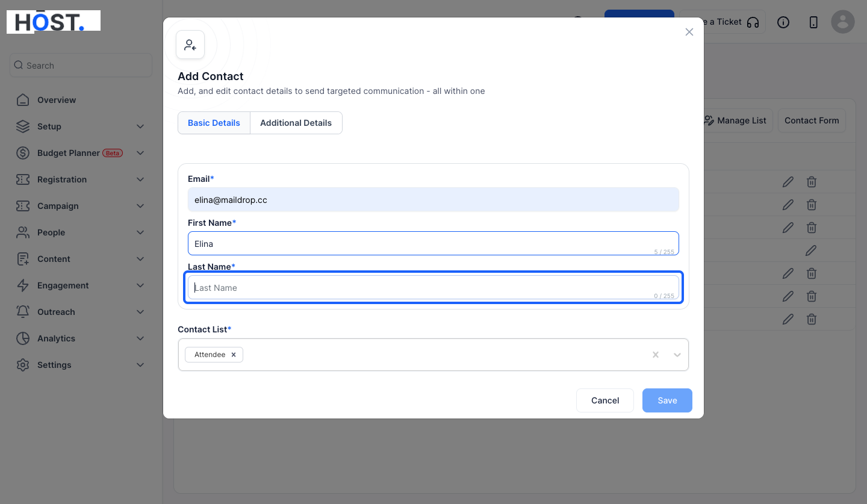
Task: Cancel adding the contact
Action: click(x=605, y=400)
